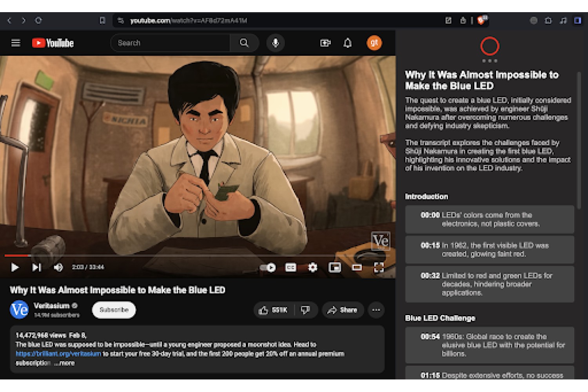
Task: Click the red video progress bar
Action: point(198,256)
